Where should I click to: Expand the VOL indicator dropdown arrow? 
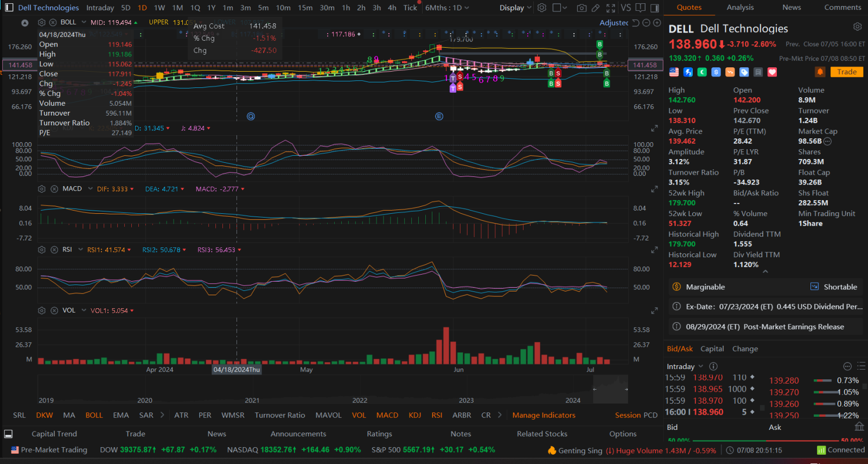click(84, 310)
